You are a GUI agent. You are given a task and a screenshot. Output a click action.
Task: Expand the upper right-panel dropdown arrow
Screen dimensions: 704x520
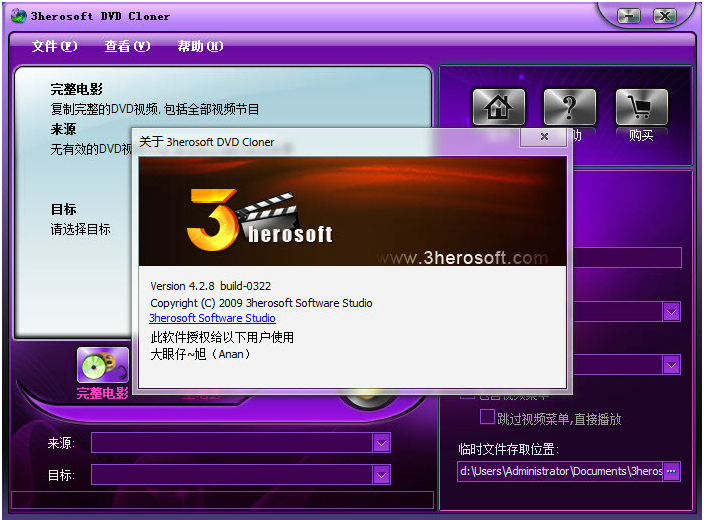[x=671, y=312]
